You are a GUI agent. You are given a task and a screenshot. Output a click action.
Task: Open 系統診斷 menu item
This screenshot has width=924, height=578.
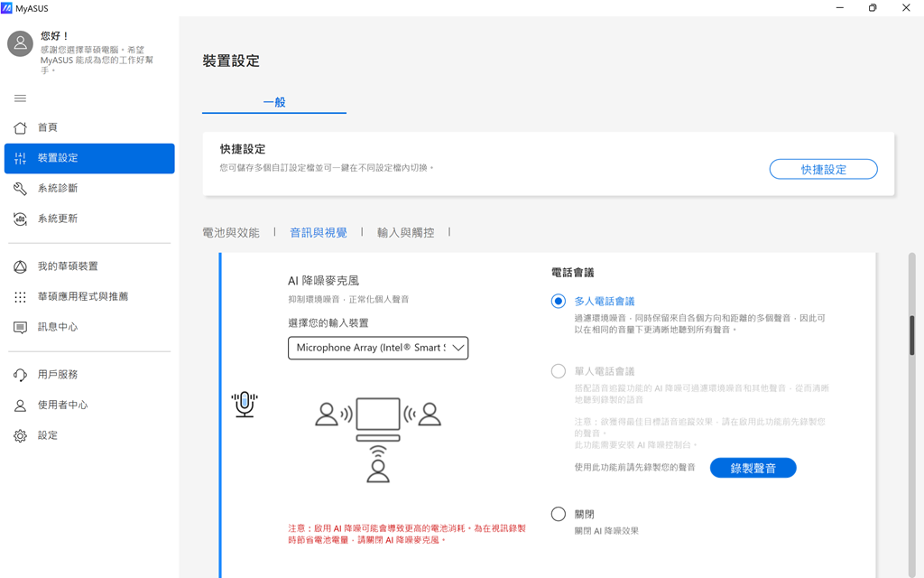(89, 188)
